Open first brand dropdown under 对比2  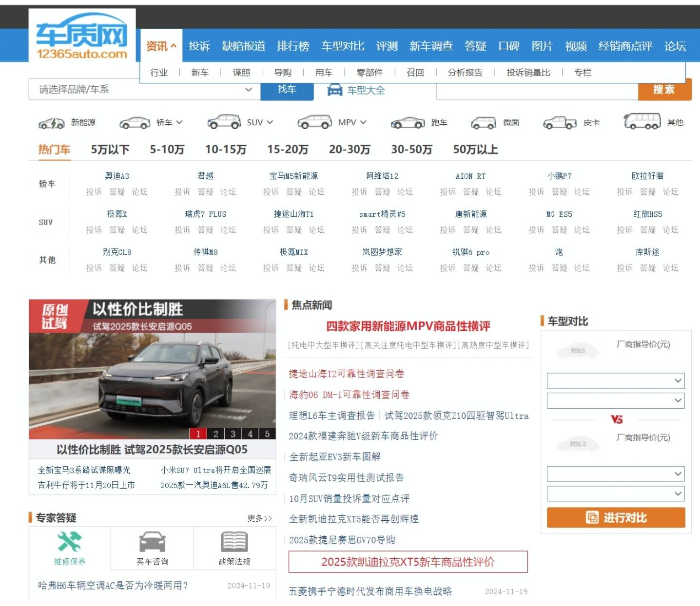tap(616, 473)
